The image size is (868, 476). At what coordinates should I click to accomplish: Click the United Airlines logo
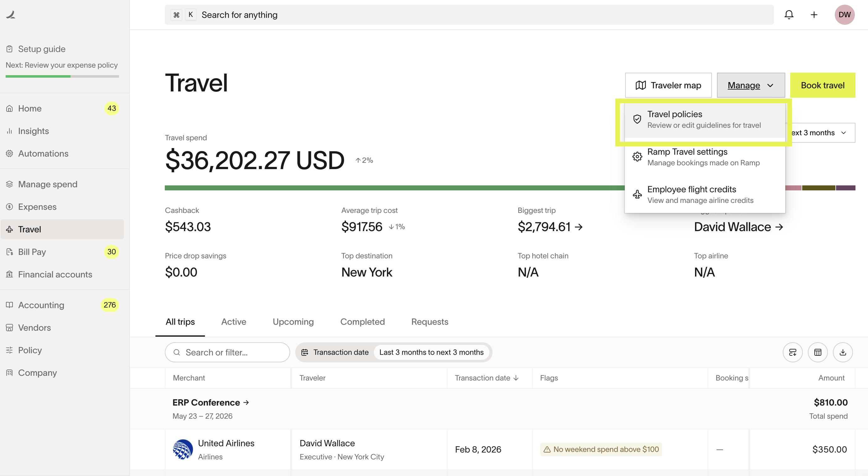click(183, 449)
